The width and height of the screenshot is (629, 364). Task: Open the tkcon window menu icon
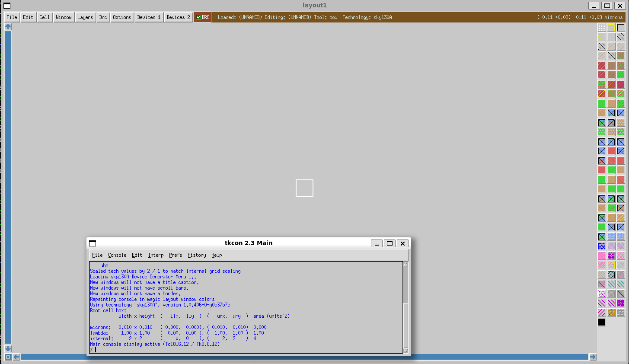tap(93, 243)
